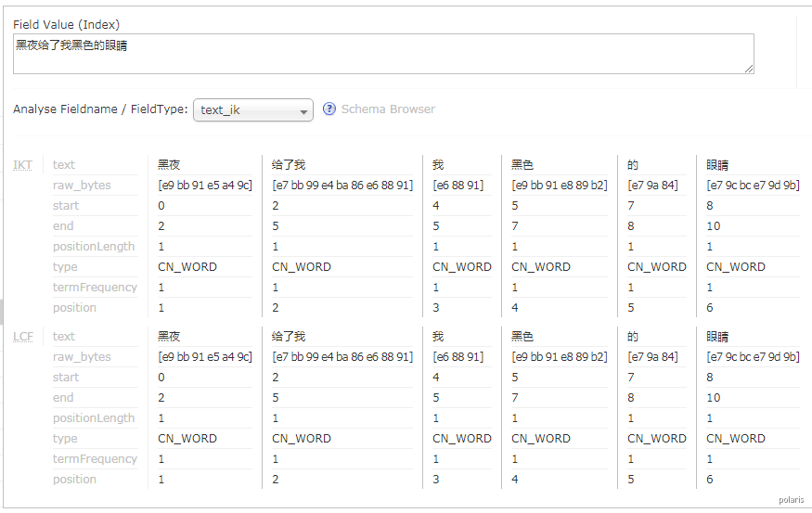Image resolution: width=812 pixels, height=513 pixels.
Task: Click LCF raw bytes [e9 bb 91 e8 89 b2]
Action: pos(560,357)
